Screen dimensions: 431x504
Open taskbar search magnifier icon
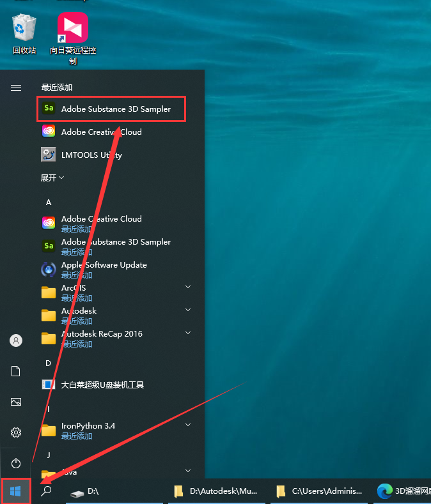click(46, 491)
